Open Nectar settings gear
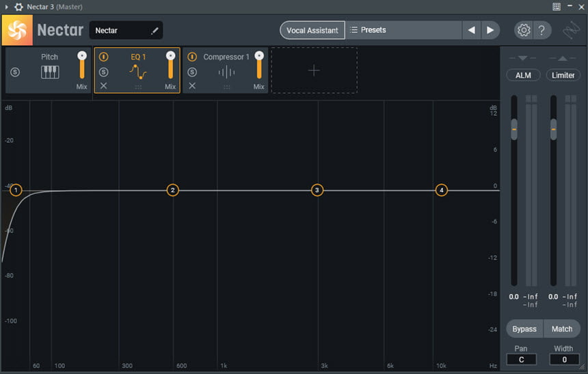The width and height of the screenshot is (588, 374). [x=524, y=30]
